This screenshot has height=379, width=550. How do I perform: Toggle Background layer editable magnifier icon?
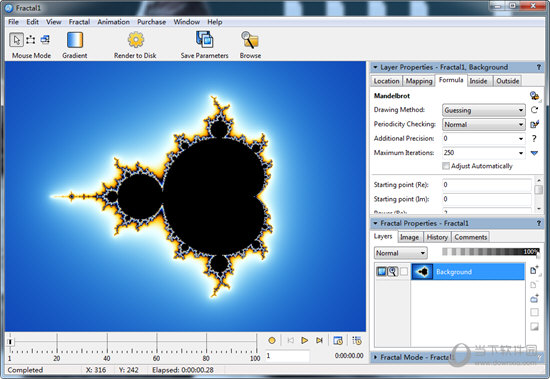(393, 271)
